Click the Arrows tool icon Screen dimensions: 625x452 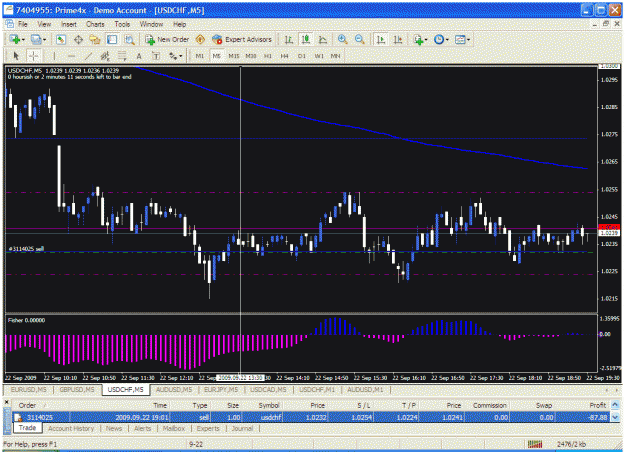click(x=173, y=56)
